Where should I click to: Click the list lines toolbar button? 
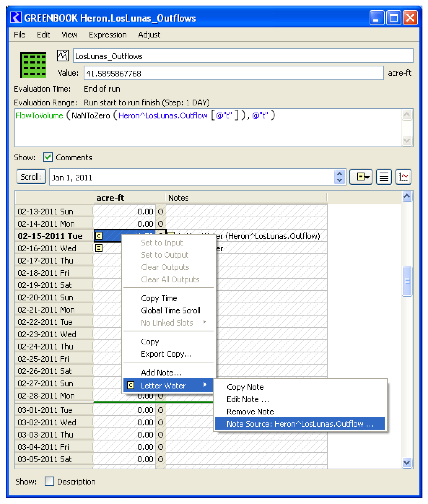coord(384,177)
